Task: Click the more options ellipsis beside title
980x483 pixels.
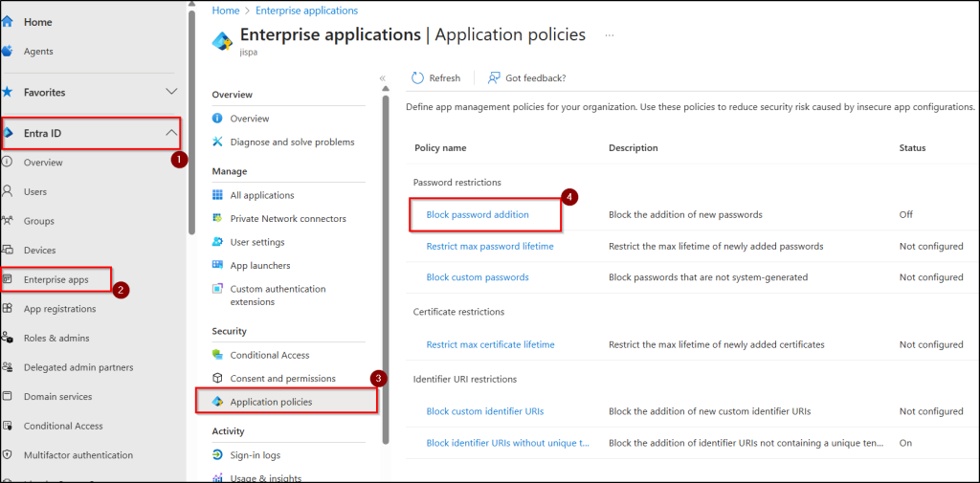Action: pos(609,35)
